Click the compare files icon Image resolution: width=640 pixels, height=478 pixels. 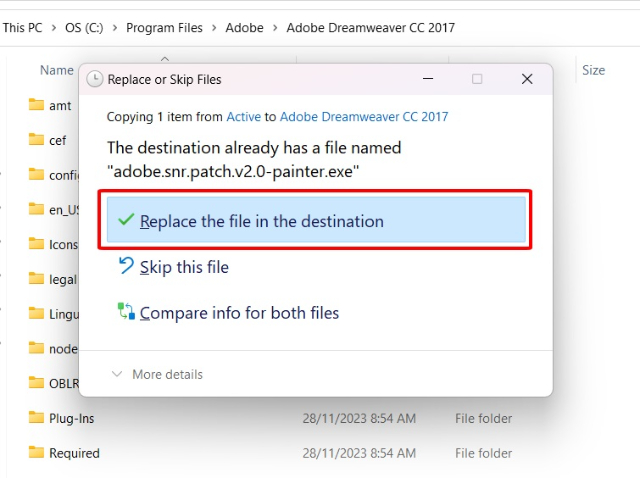[x=126, y=311]
